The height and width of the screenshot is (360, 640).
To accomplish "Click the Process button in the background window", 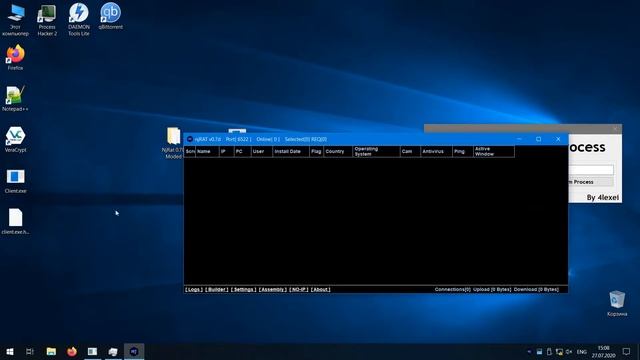I will 591,182.
